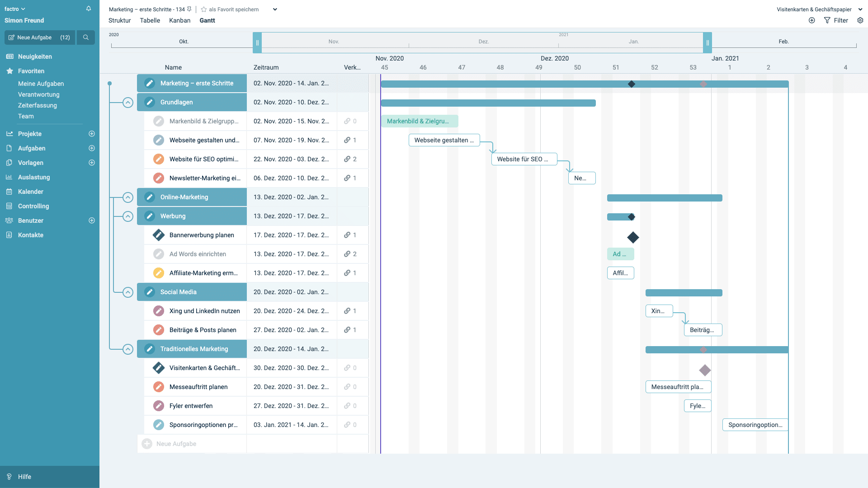The width and height of the screenshot is (868, 488).
Task: Click Bannerwerbung milestone diamond in chart
Action: [x=633, y=237]
